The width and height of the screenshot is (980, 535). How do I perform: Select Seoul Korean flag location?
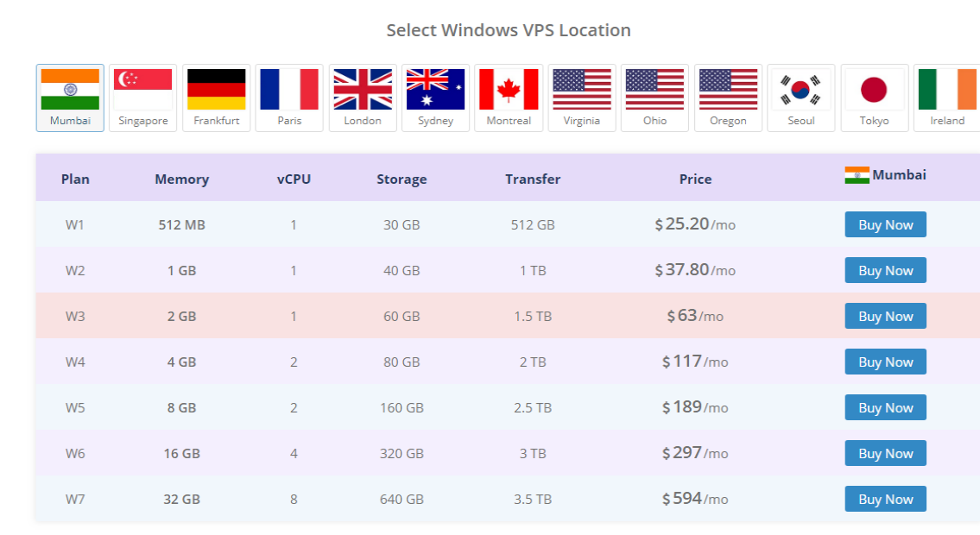(x=801, y=98)
